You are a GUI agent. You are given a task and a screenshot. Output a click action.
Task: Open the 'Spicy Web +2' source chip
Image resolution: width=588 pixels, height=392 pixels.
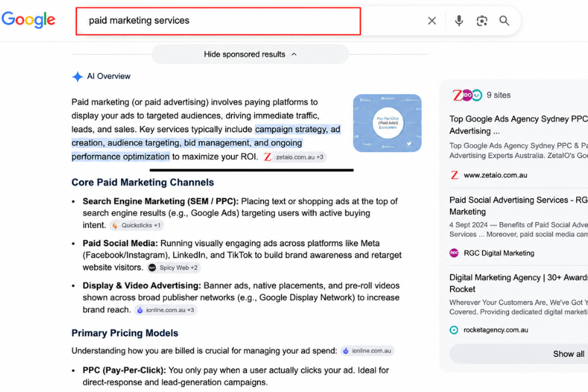tap(173, 268)
